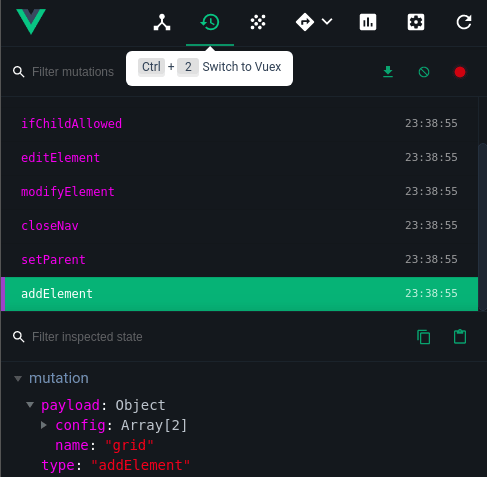Open the Settings gear tab

point(416,22)
